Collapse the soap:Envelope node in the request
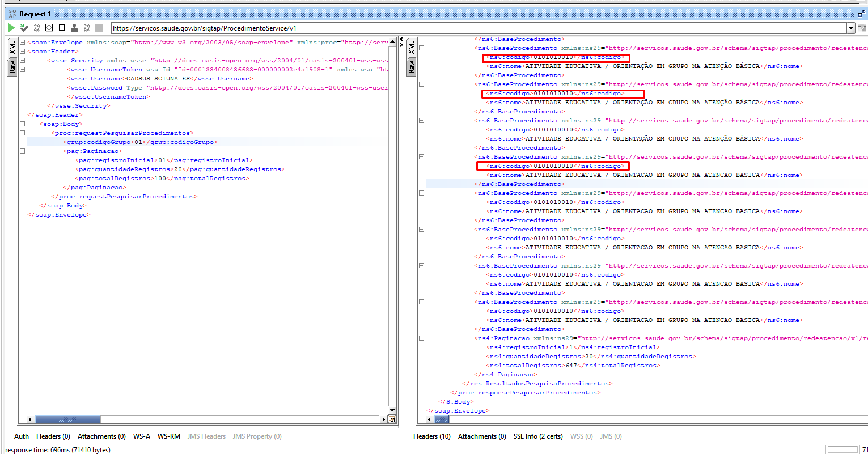The width and height of the screenshot is (868, 454). 22,43
